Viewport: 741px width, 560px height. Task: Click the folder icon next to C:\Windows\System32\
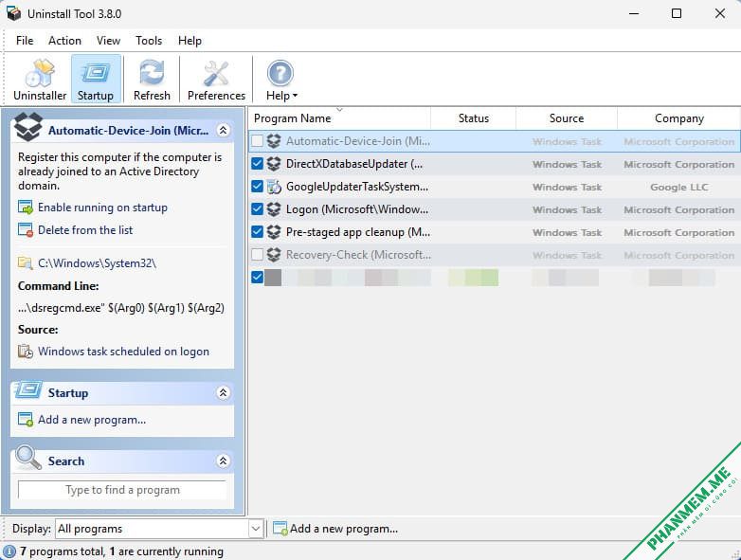(25, 262)
